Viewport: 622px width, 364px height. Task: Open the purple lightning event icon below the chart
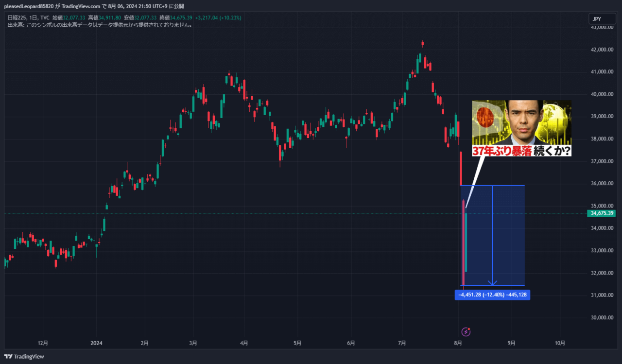(466, 331)
